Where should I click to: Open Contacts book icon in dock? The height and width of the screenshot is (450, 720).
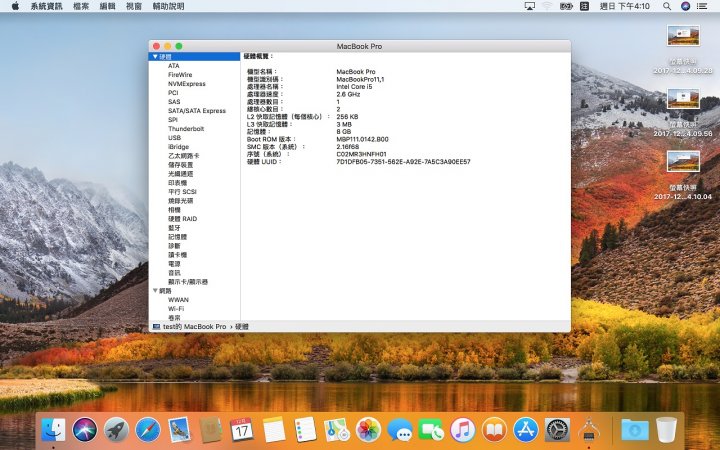pos(211,430)
